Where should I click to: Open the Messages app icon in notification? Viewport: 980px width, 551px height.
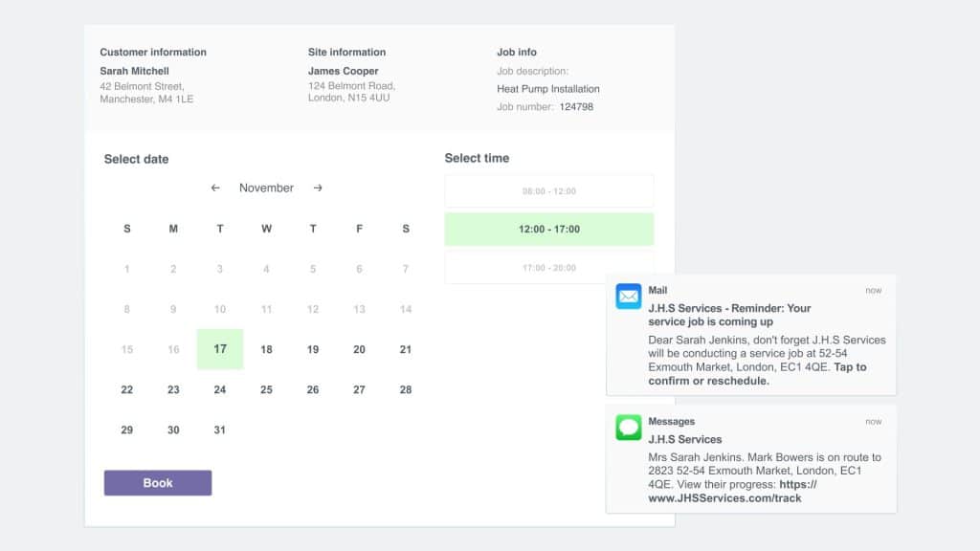(628, 428)
